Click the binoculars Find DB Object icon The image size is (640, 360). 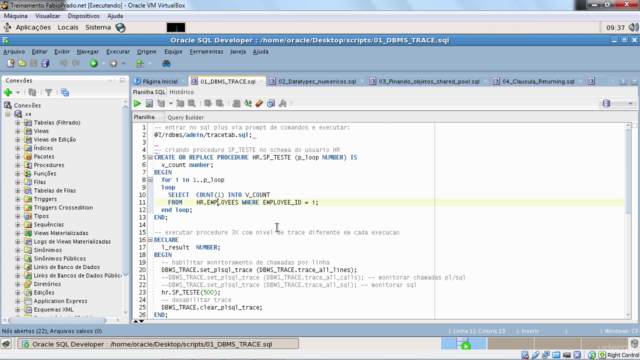(166, 63)
